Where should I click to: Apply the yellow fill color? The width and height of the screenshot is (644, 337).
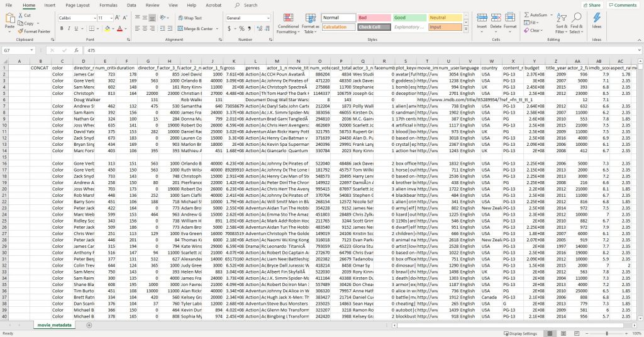[107, 29]
